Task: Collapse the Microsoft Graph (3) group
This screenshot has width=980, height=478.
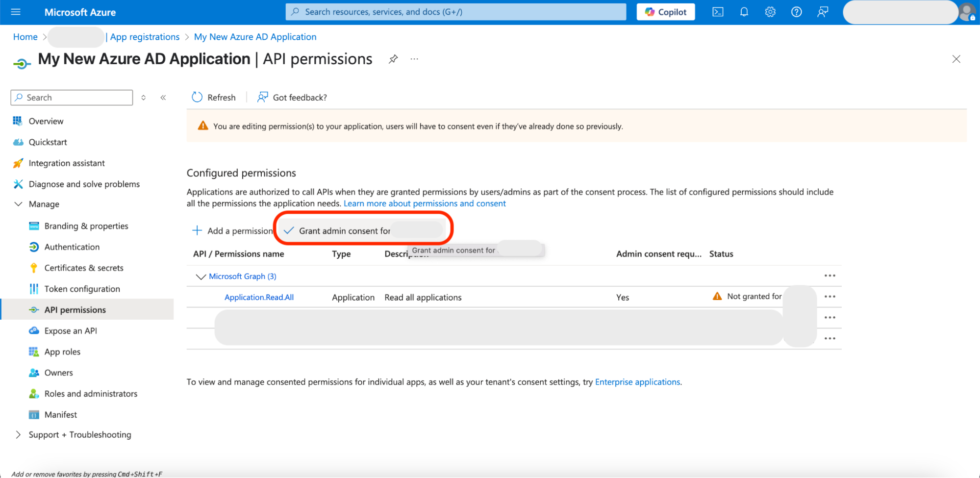Action: 201,277
